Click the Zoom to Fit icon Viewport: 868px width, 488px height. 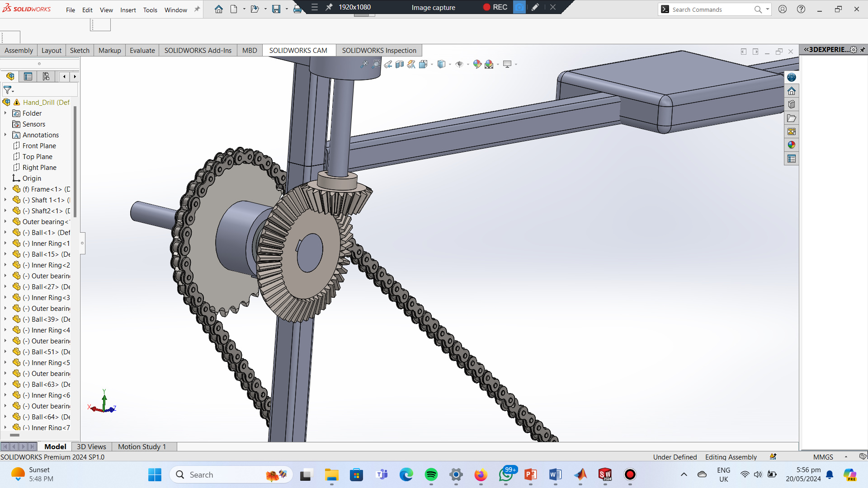pyautogui.click(x=364, y=64)
